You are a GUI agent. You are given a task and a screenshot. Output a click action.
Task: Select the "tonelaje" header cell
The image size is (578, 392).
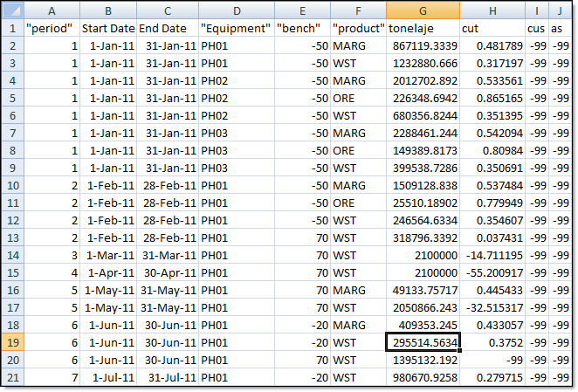click(x=423, y=28)
